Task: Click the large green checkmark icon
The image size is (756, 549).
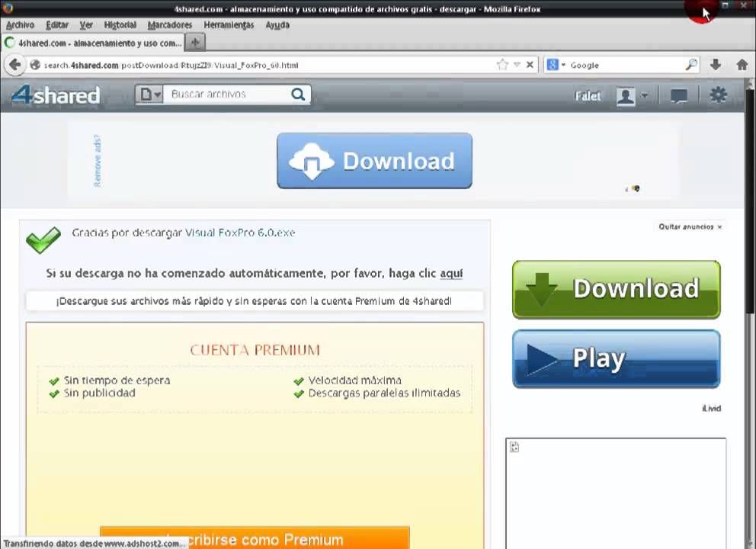Action: coord(43,239)
